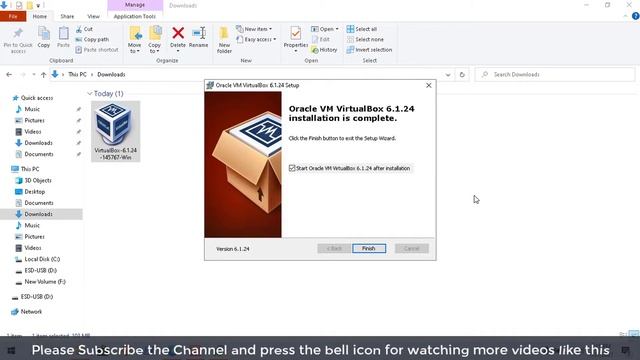Viewport: 640px width, 360px height.
Task: Open the Copy to menu
Action: coord(155,40)
